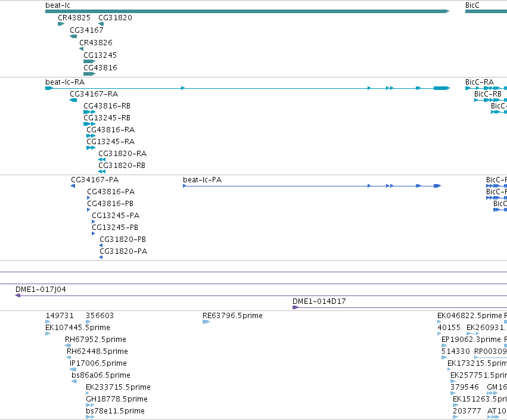This screenshot has width=507, height=420.
Task: Click the DME1-017J04 clone label
Action: [x=41, y=290]
